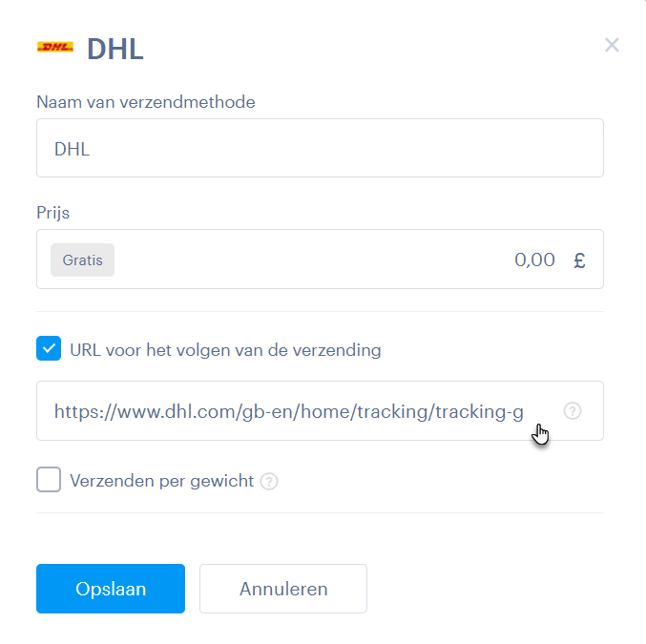Click blue checkmark beside tracking URL option
This screenshot has height=644, width=646.
tap(49, 348)
